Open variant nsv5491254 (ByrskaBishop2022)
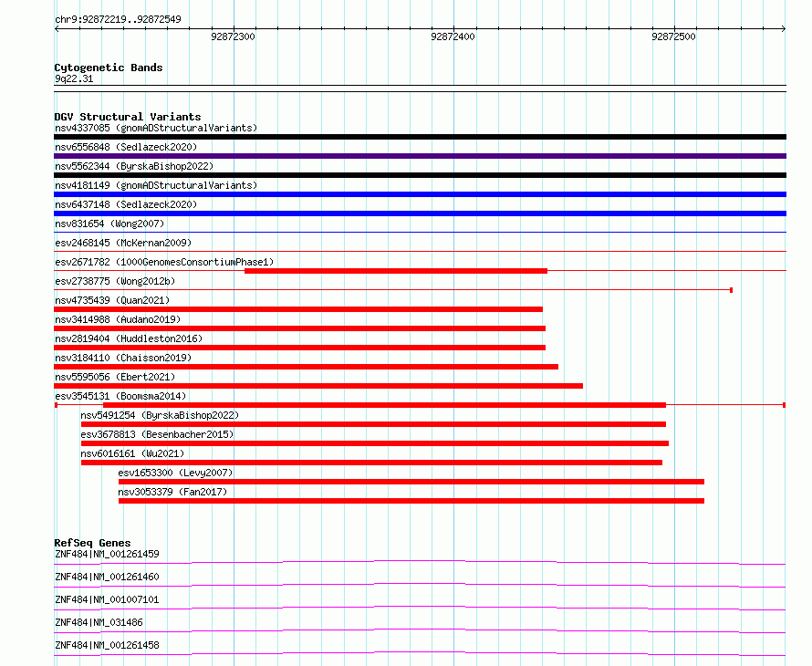The height and width of the screenshot is (666, 812). pyautogui.click(x=160, y=415)
